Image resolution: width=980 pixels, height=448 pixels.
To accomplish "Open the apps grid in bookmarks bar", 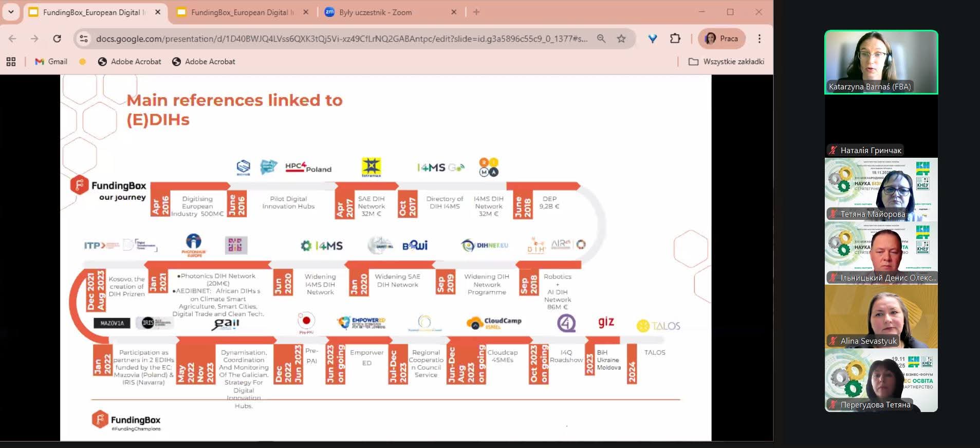I will coord(11,62).
